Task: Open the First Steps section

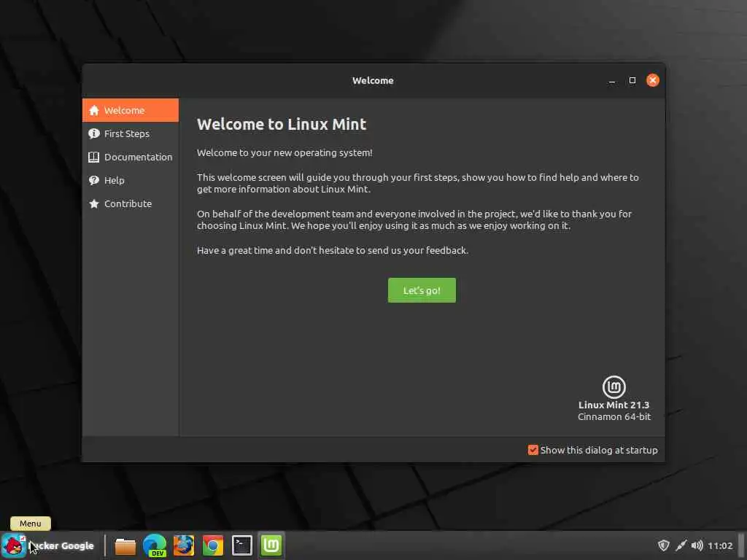Action: coord(131,134)
